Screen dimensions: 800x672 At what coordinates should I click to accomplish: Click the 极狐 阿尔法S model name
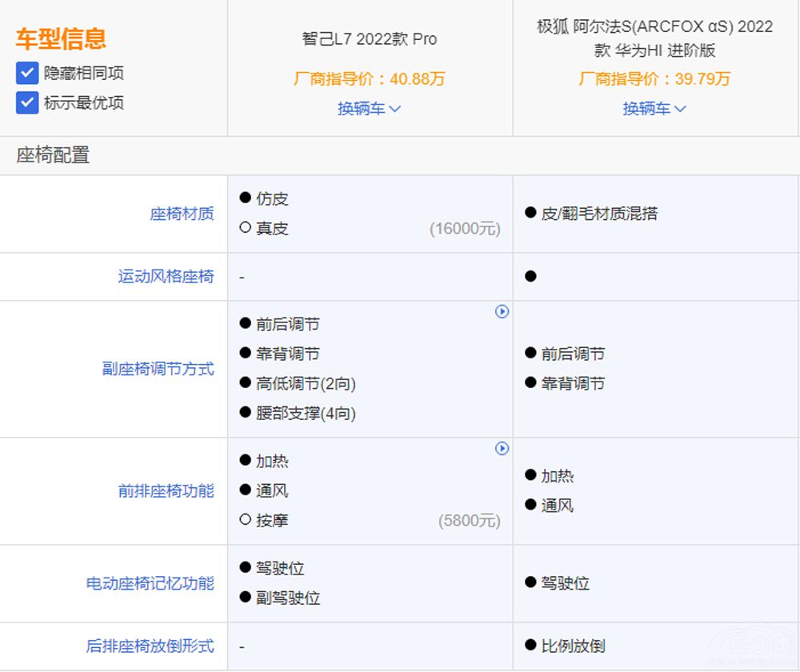click(x=654, y=38)
